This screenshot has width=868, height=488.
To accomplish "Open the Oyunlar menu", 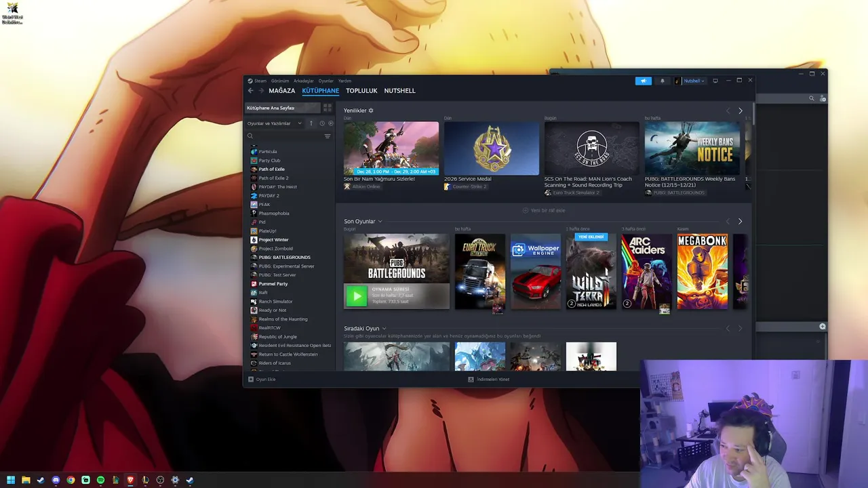I will (326, 81).
